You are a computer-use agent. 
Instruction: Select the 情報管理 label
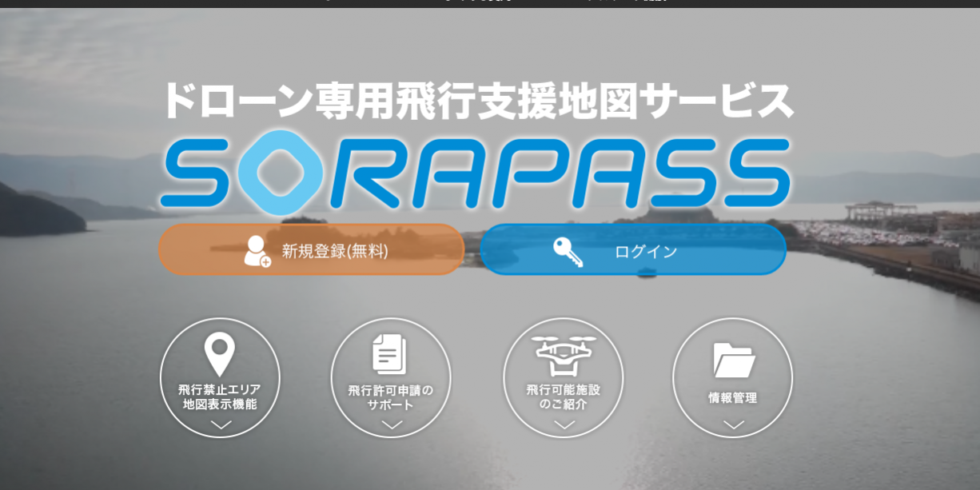(x=733, y=397)
